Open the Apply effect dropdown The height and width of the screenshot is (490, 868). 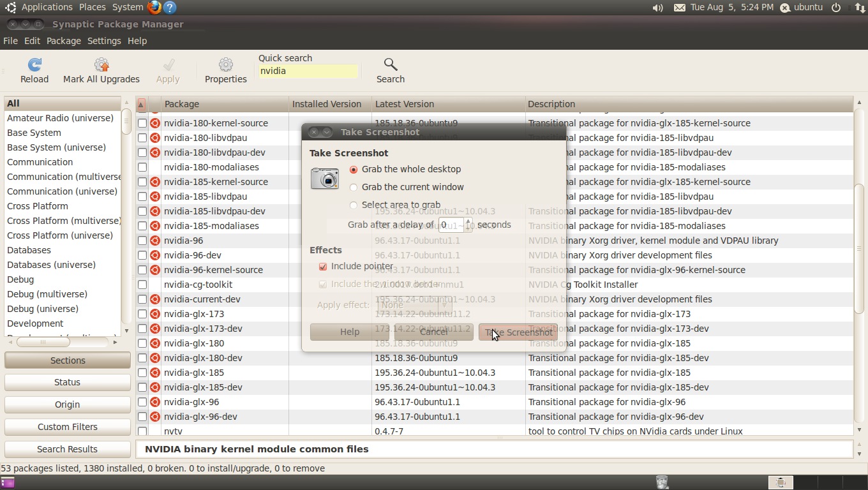pyautogui.click(x=414, y=305)
